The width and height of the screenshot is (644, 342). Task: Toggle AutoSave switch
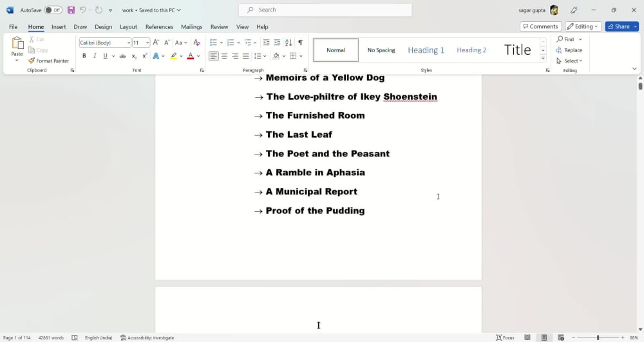53,10
